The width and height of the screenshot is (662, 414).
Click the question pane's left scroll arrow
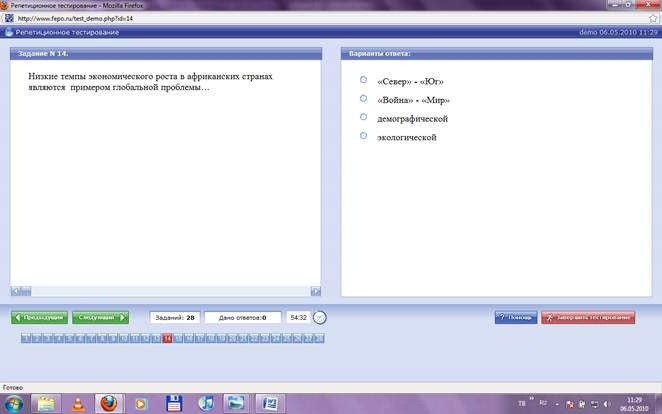(x=16, y=291)
